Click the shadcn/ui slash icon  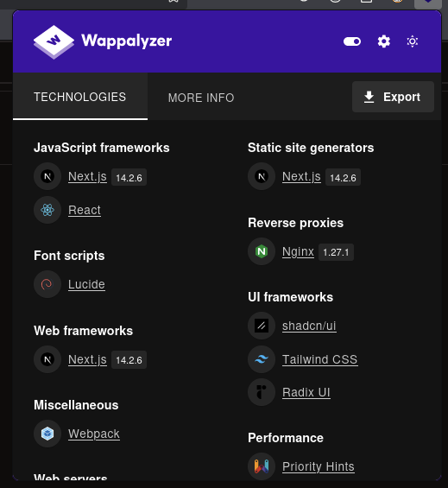[262, 326]
